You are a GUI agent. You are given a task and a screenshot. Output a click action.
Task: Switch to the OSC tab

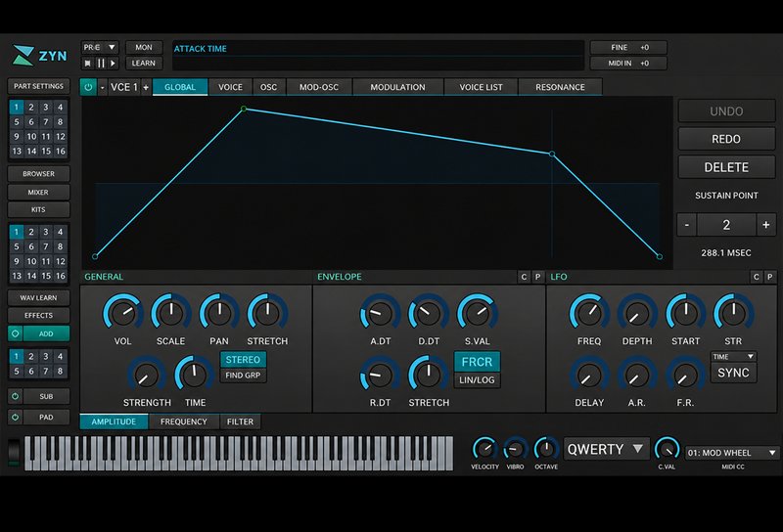tap(268, 87)
